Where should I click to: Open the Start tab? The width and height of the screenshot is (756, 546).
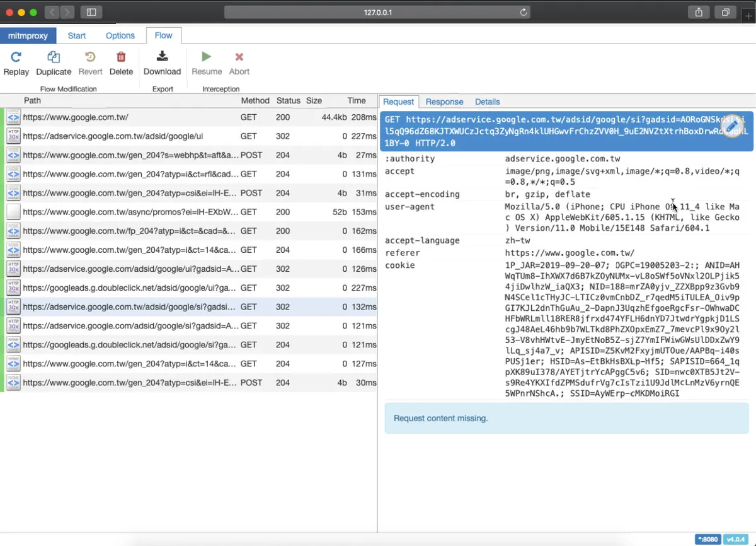click(76, 35)
